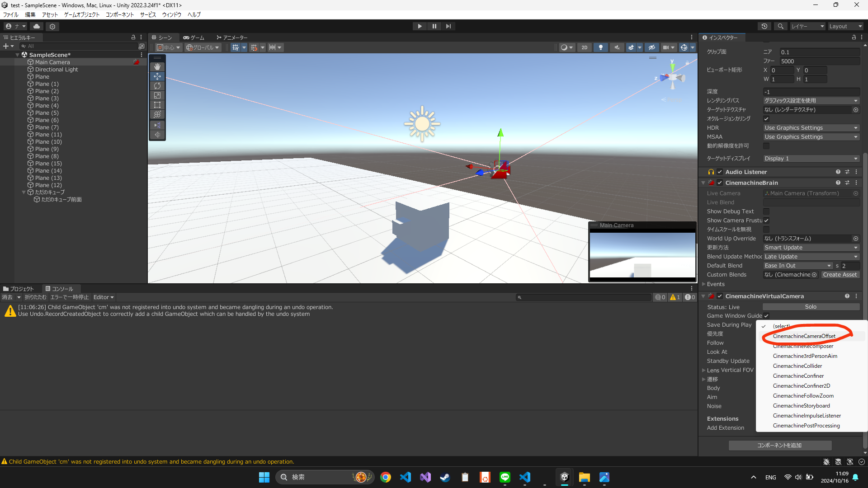Uncheck the Occlusion Culling checkbox
Image resolution: width=868 pixels, height=488 pixels.
pos(766,119)
